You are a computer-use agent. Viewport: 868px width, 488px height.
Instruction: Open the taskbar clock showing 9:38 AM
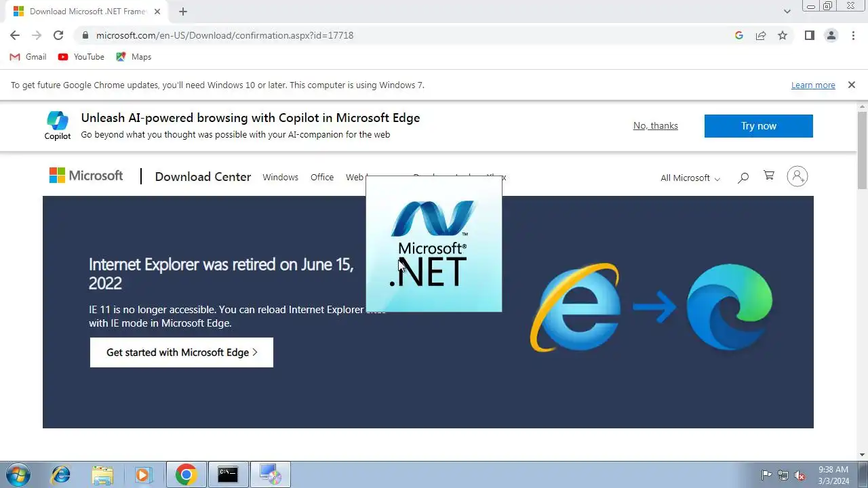tap(833, 475)
